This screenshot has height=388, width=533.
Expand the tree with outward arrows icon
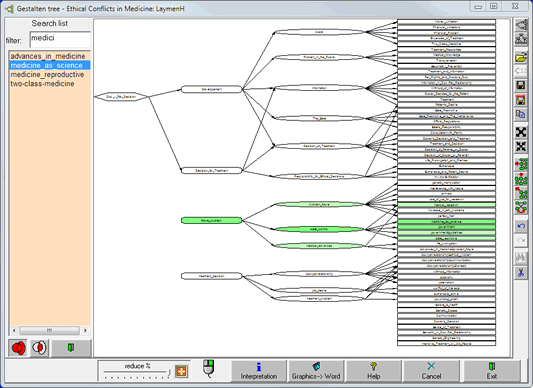point(520,132)
